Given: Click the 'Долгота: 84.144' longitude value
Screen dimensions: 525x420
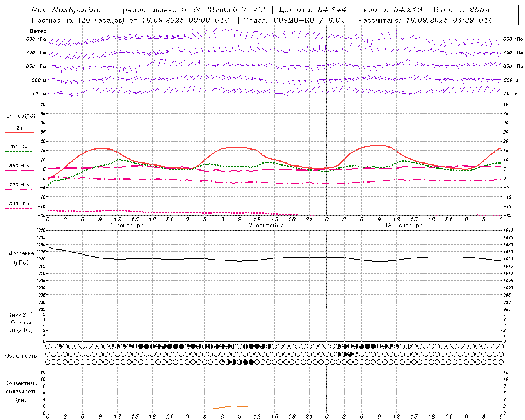Looking at the screenshot, I should pos(313,10).
